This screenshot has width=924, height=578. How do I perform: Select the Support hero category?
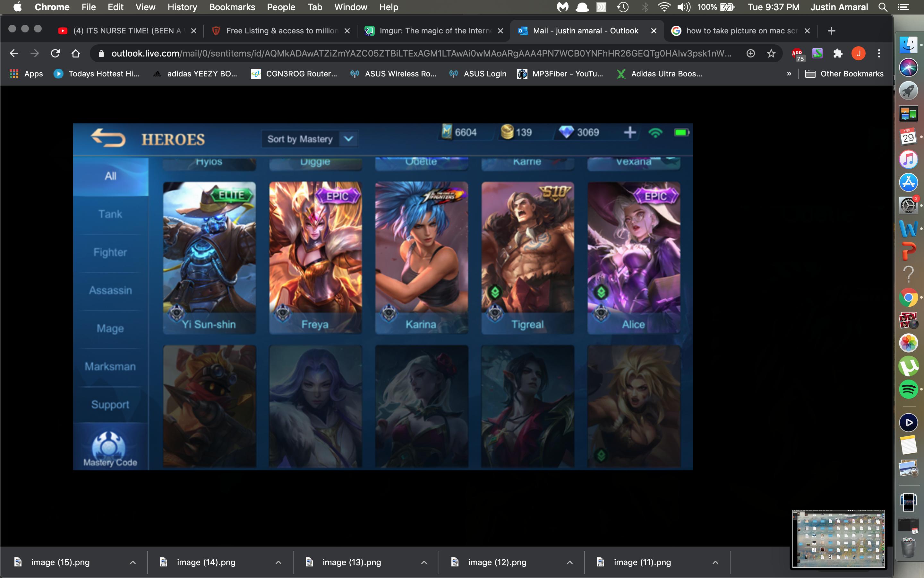click(x=110, y=405)
